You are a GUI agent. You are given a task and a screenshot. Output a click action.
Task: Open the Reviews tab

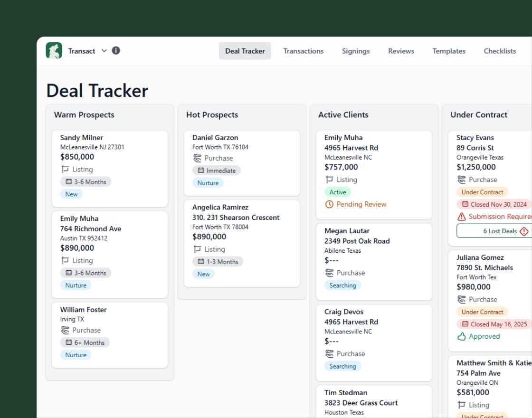tap(401, 51)
